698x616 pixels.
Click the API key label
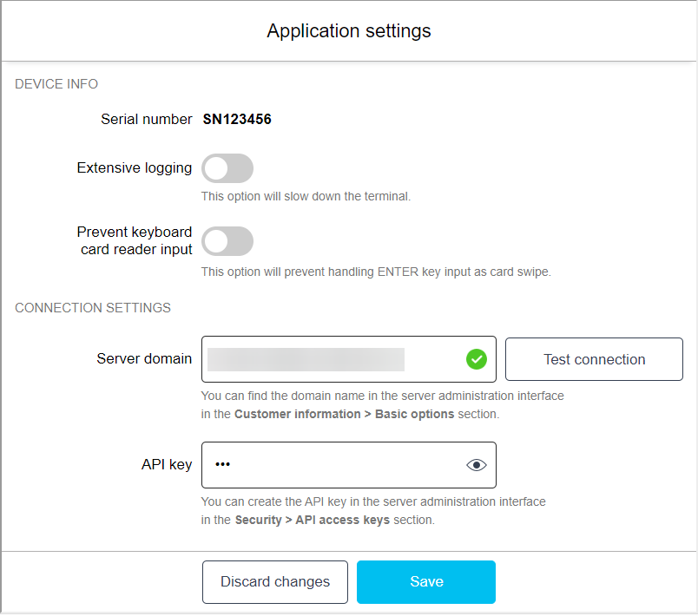167,465
